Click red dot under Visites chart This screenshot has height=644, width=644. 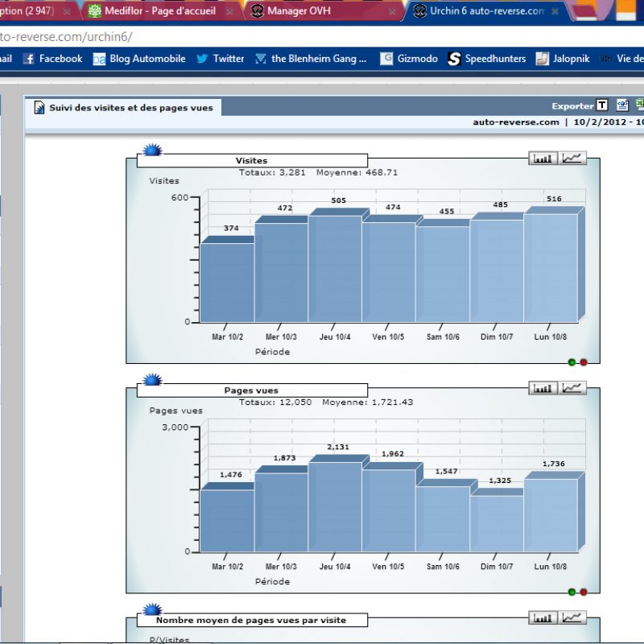point(584,362)
